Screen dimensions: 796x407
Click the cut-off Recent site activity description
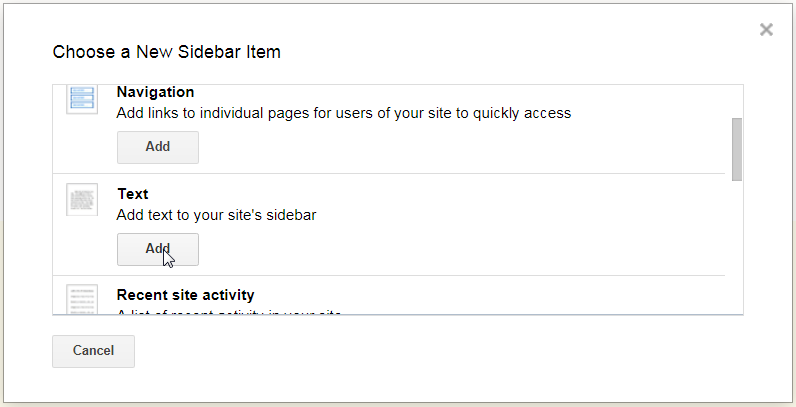[228, 312]
